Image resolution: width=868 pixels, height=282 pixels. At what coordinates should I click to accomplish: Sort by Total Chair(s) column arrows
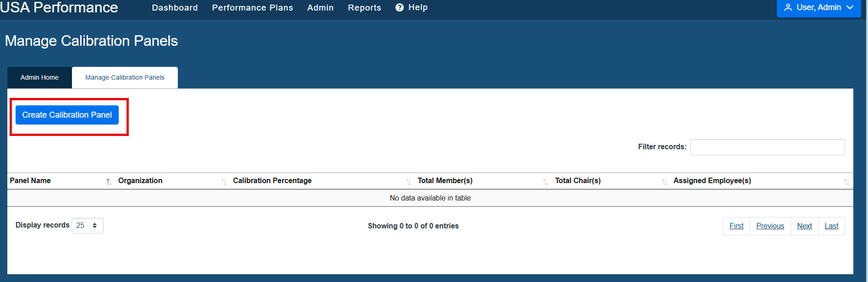pos(664,182)
